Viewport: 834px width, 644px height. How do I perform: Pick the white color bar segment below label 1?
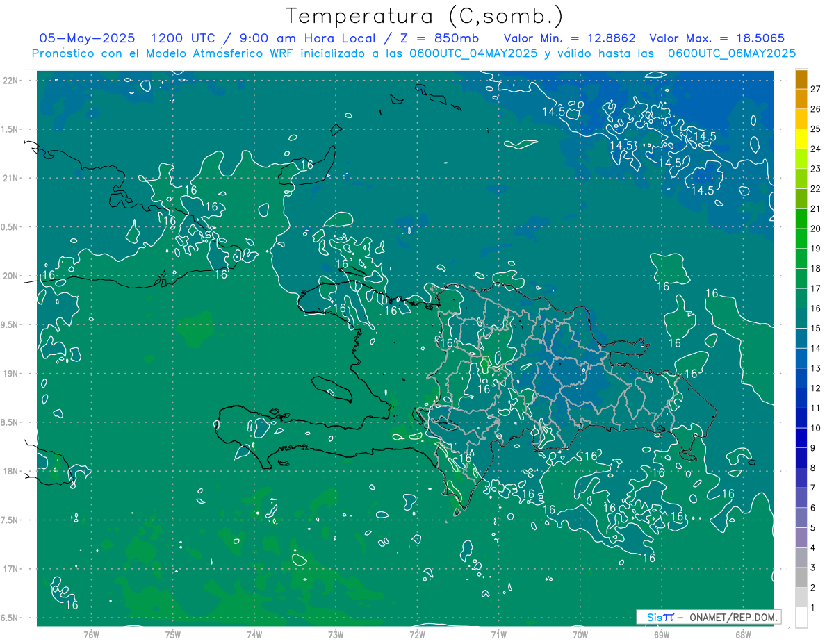801,618
